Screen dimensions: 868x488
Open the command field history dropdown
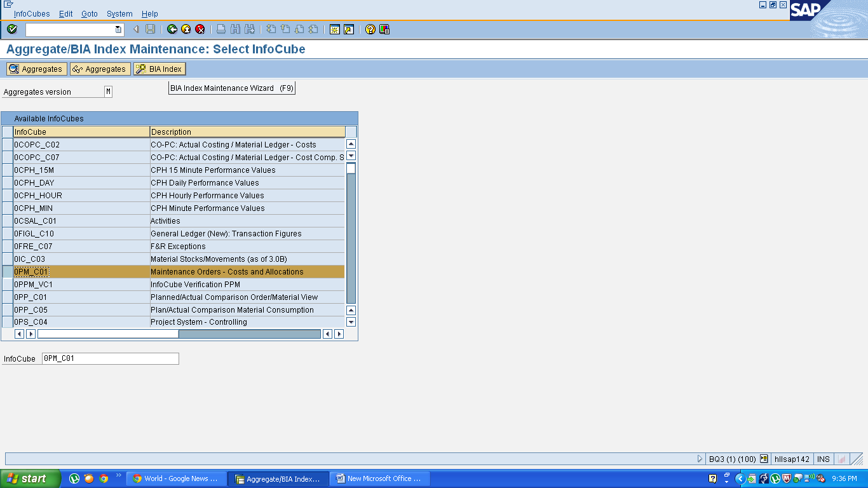click(x=118, y=29)
